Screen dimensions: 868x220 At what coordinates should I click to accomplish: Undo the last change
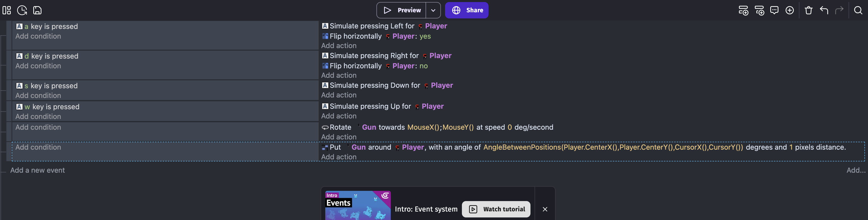pyautogui.click(x=824, y=10)
